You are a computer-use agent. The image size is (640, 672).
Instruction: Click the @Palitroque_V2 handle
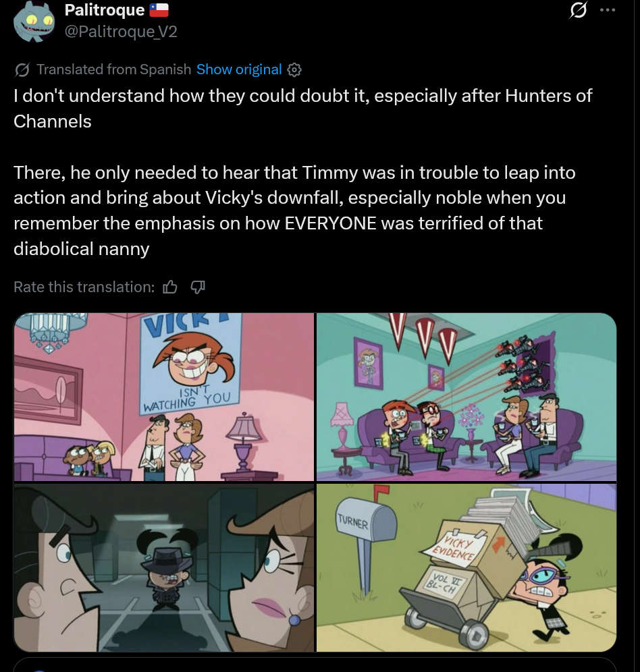121,32
